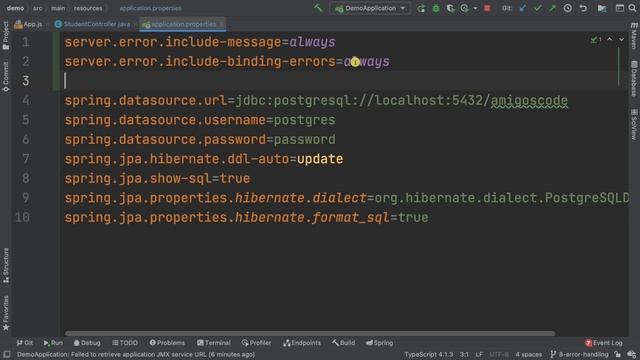Click the TypeScript 4.1.3 status widget
The image size is (640, 360).
click(429, 354)
